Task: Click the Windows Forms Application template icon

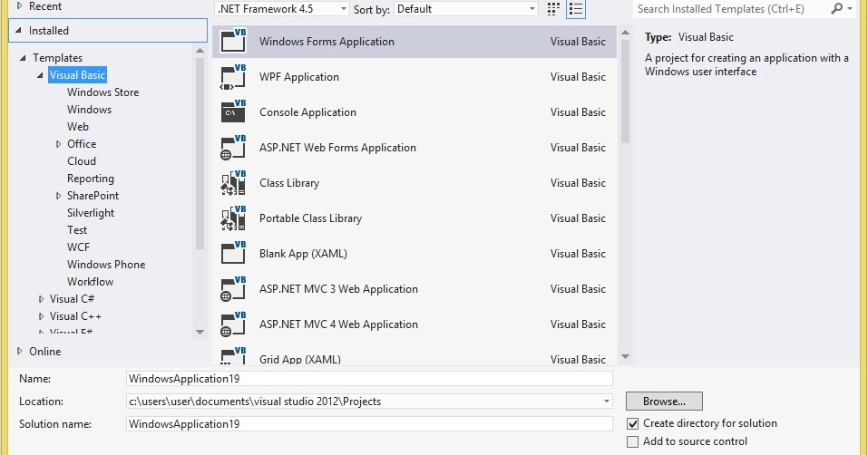Action: 233,42
